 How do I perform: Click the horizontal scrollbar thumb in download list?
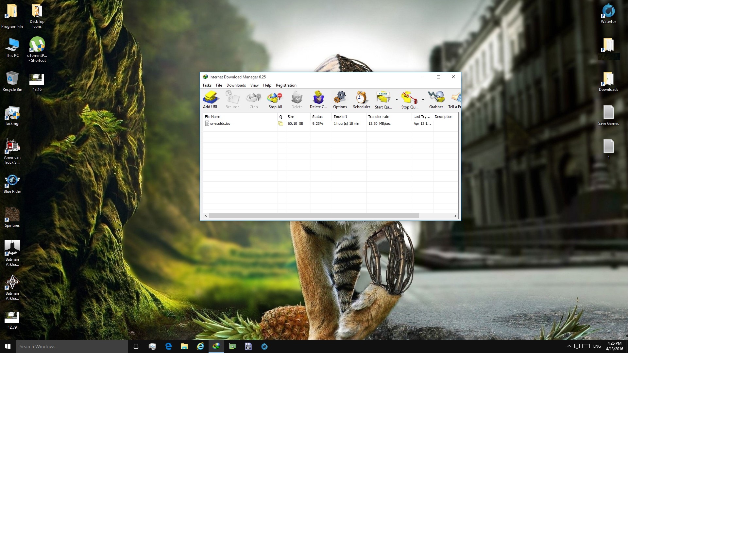(314, 216)
